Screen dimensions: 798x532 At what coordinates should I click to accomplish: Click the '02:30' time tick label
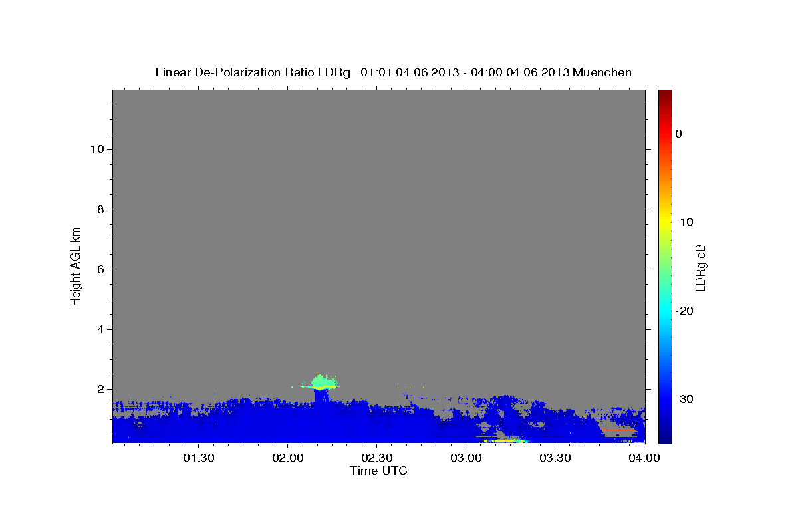click(377, 458)
